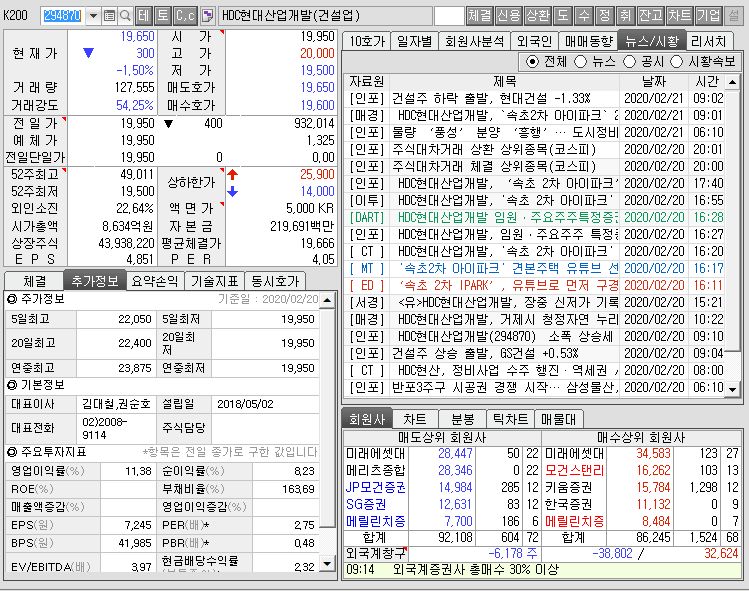Click the 상환 toolbar button

click(x=538, y=16)
